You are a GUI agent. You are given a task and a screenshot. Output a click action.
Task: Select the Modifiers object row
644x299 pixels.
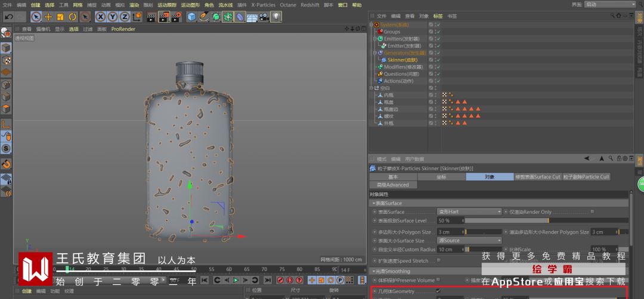(403, 67)
